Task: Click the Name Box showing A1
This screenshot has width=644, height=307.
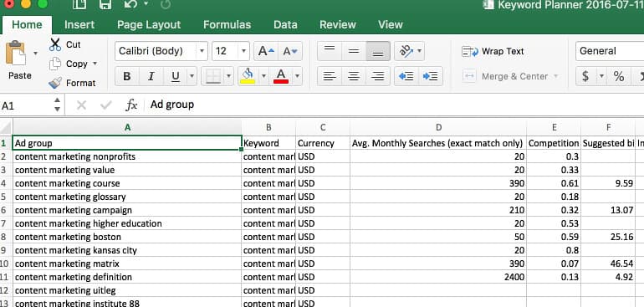Action: point(26,105)
